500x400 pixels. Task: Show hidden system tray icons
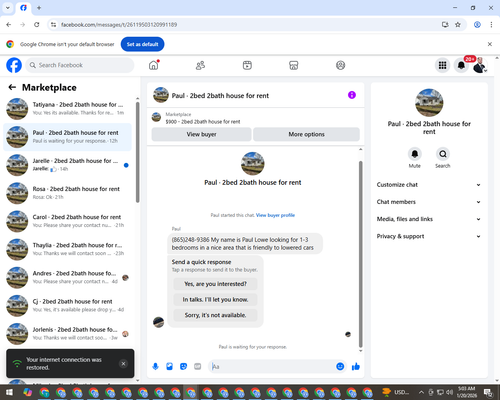coord(421,392)
